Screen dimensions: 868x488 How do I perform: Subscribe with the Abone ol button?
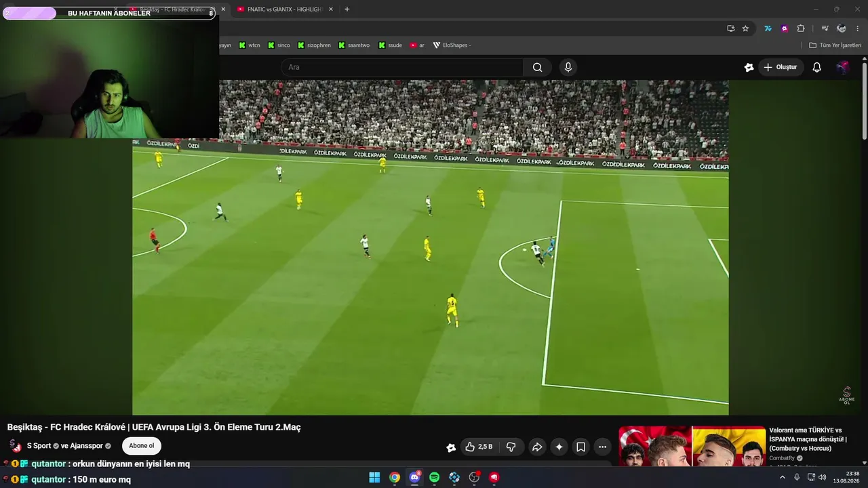coord(141,446)
